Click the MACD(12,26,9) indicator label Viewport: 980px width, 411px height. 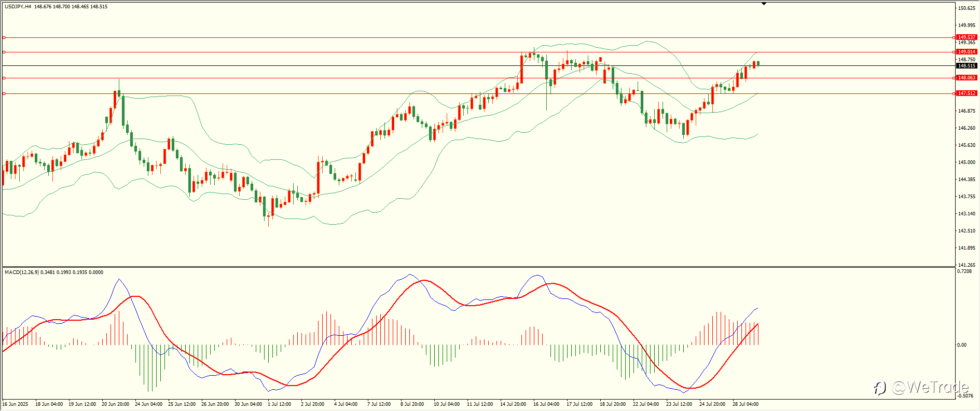pos(21,272)
